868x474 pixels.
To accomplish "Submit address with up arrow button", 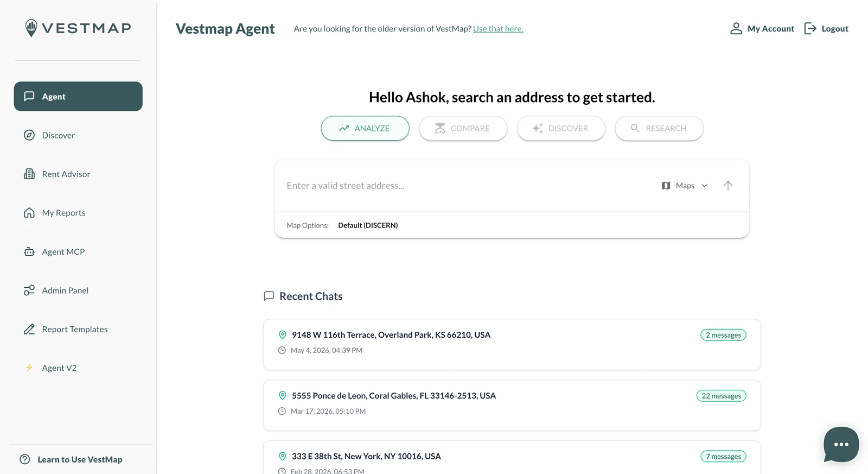I will point(728,186).
